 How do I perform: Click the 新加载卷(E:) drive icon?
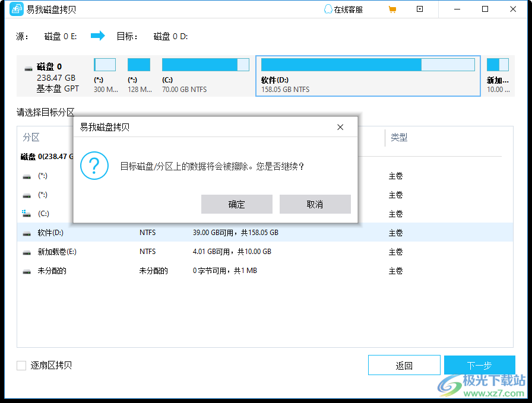tap(26, 252)
